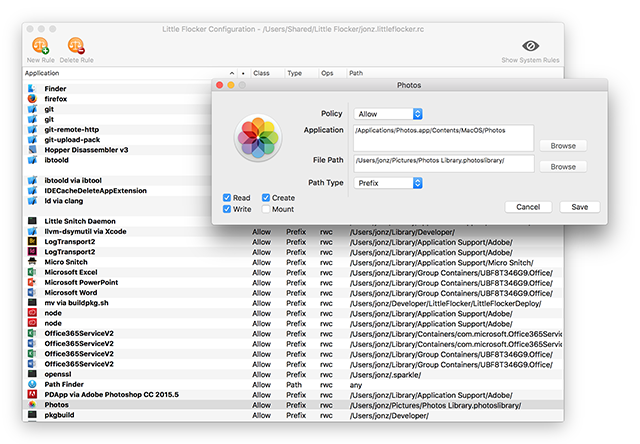Click Browse next to Application field
This screenshot has height=444, width=640.
tap(563, 146)
